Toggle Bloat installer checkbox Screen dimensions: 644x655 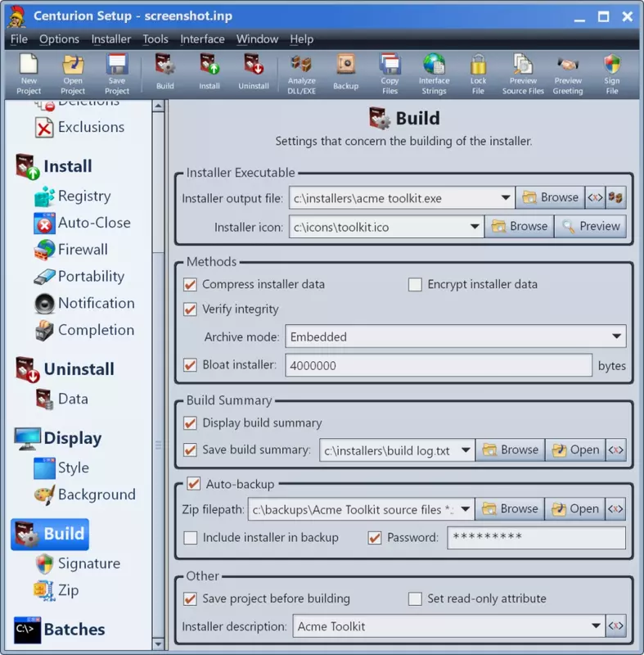pyautogui.click(x=191, y=364)
